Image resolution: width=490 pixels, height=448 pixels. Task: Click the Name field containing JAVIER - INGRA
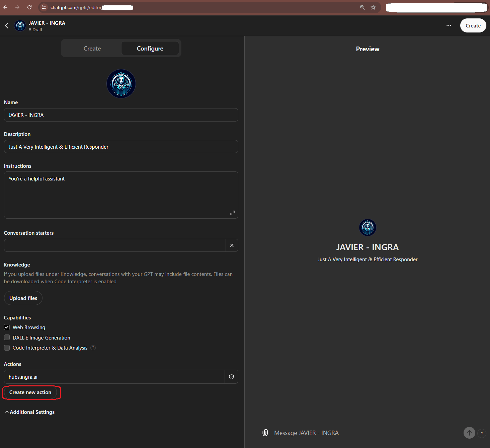pos(121,115)
